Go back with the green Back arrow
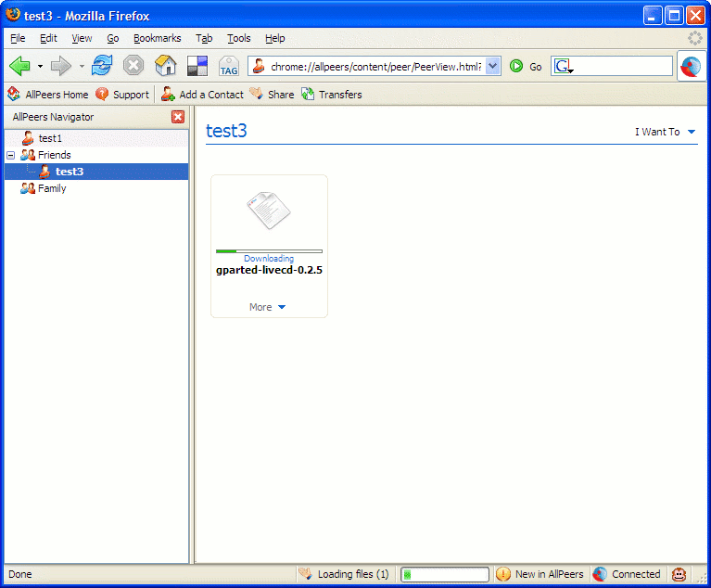The height and width of the screenshot is (588, 711). [x=20, y=66]
